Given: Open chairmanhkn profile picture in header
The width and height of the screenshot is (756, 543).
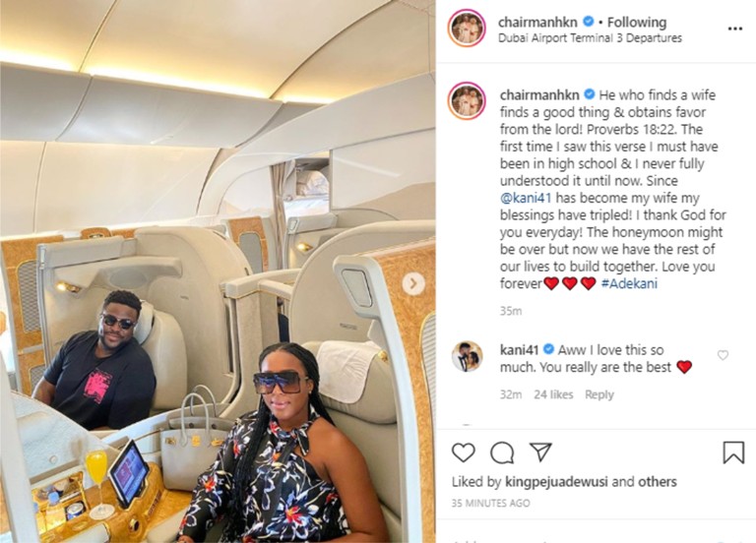Looking at the screenshot, I should point(467,28).
